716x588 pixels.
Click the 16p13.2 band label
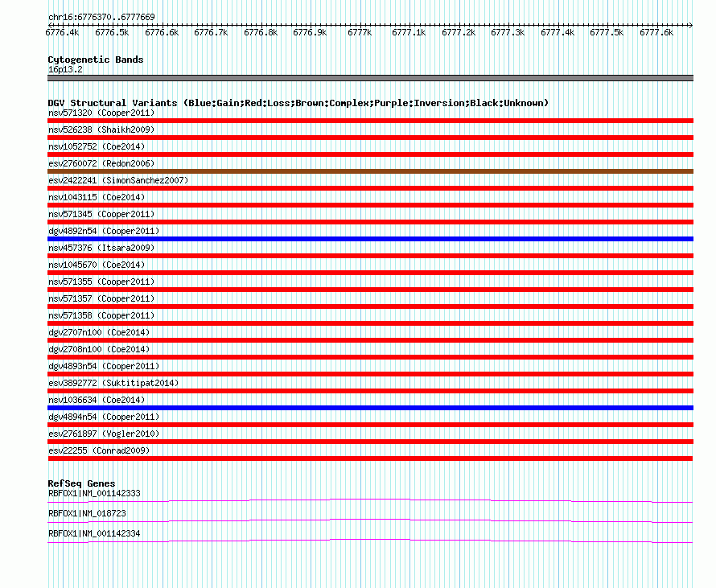(65, 69)
